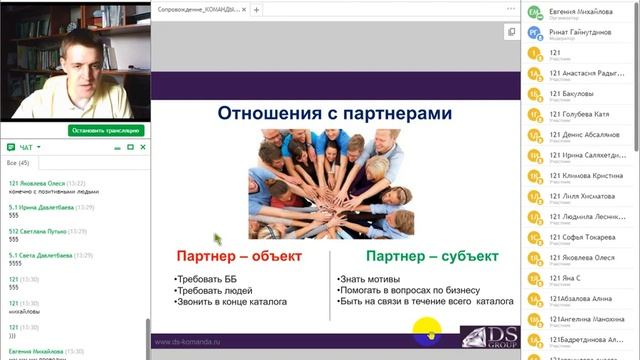The image size is (640, 360).
Task: Open the three-dots options menu
Action: (511, 9)
